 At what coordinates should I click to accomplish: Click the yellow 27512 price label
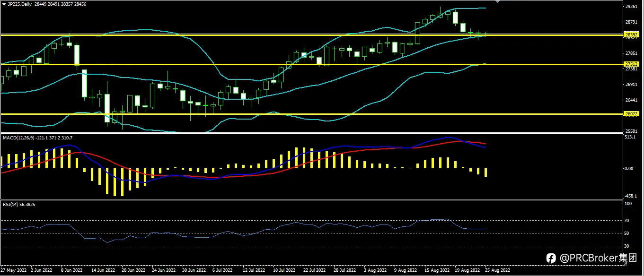(x=632, y=64)
